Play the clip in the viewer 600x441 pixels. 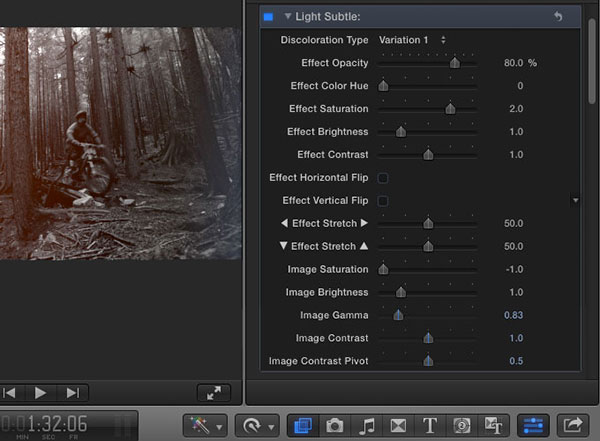click(41, 393)
